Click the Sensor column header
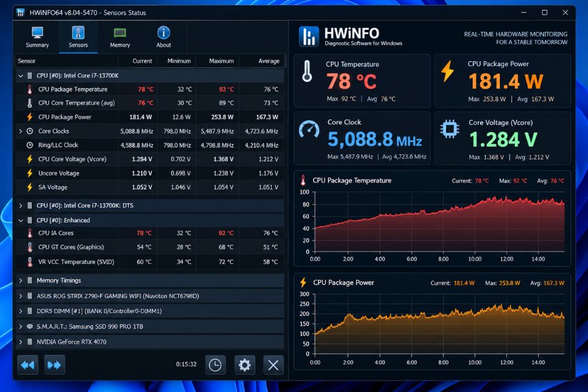This screenshot has height=392, width=588. [x=67, y=61]
